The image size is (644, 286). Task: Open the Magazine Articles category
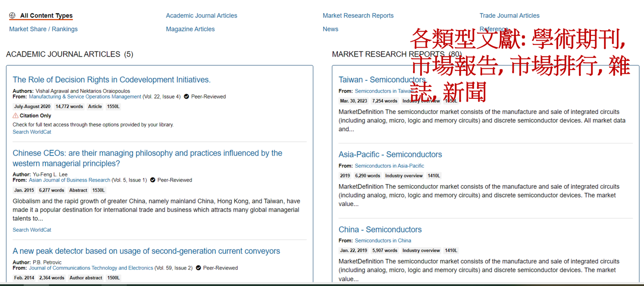point(190,29)
